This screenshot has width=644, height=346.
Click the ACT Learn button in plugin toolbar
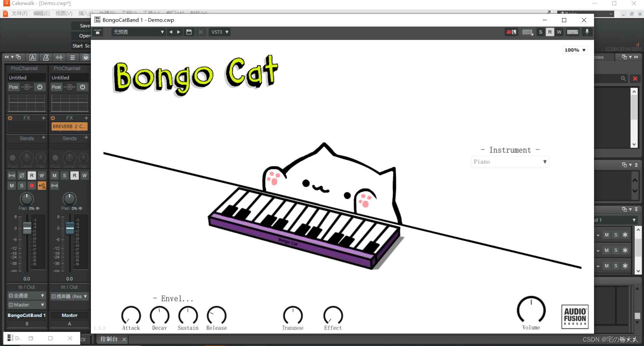(511, 32)
